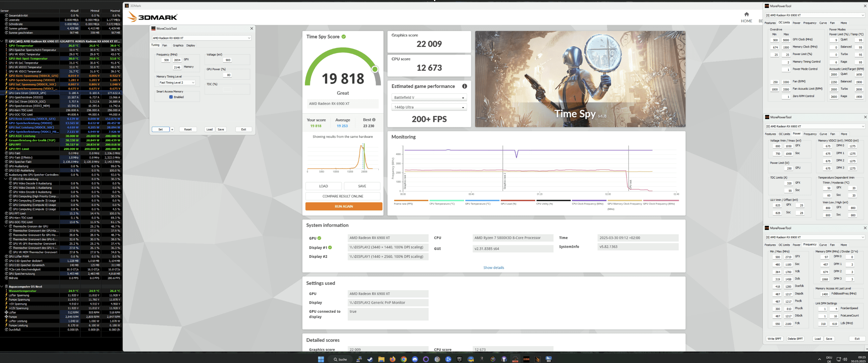Click the Voltage (mV) field showing 900

[227, 60]
